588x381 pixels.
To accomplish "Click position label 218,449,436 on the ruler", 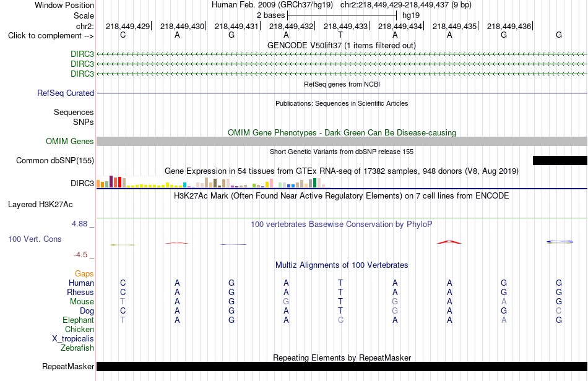I will coord(509,26).
